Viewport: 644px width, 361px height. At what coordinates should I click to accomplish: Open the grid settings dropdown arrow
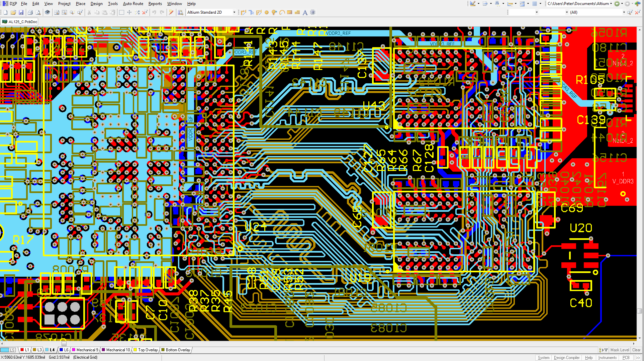tap(540, 4)
